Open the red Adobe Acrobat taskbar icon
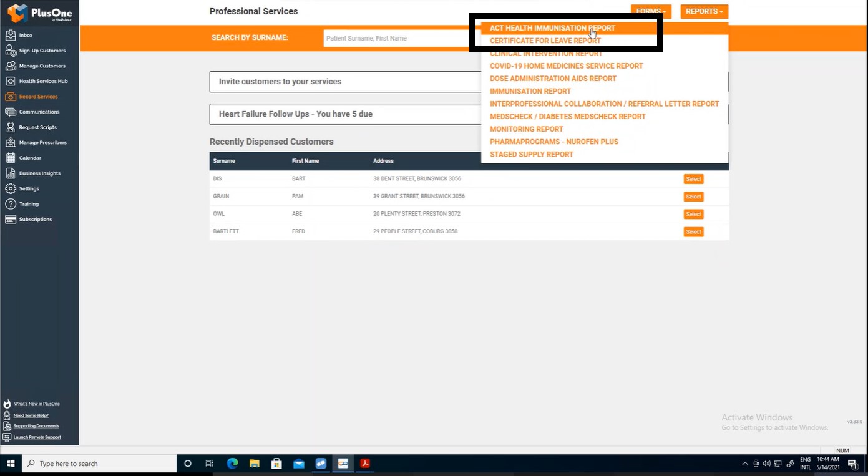Image resolution: width=868 pixels, height=476 pixels. pyautogui.click(x=365, y=464)
